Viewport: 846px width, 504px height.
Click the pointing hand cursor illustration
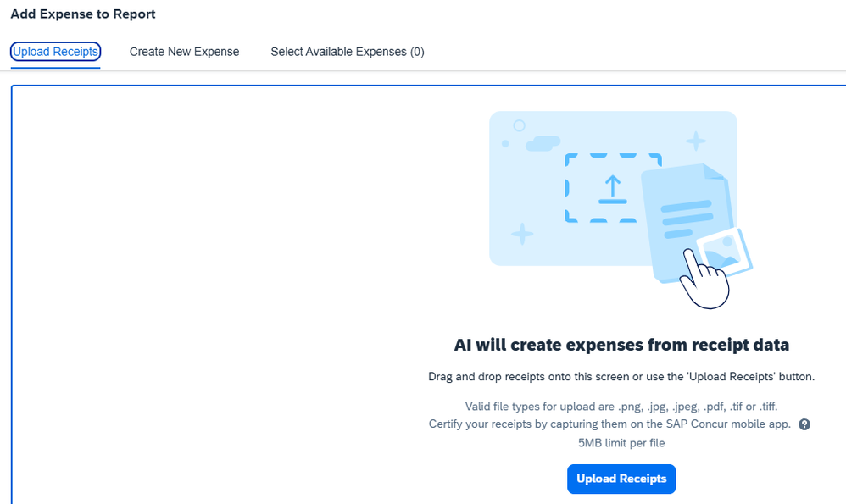704,279
